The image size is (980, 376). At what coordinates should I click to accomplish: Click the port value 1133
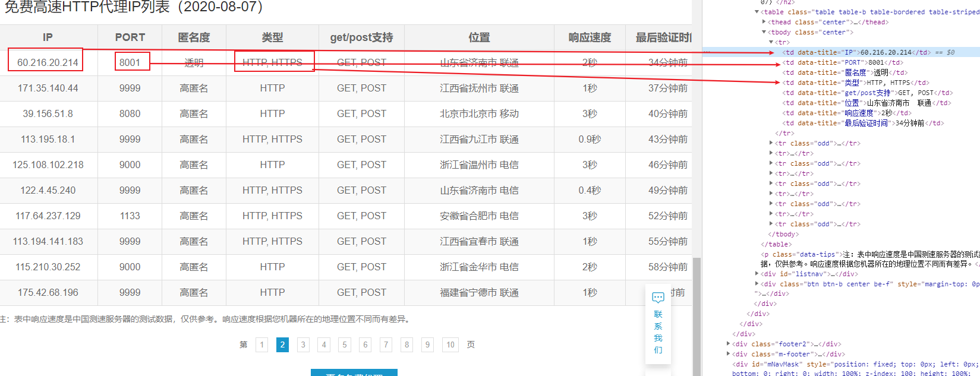click(130, 216)
